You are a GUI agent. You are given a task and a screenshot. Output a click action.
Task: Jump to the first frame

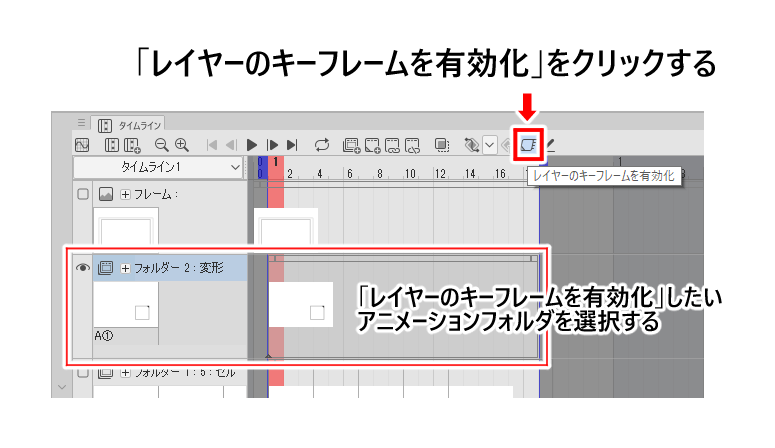[x=212, y=145]
